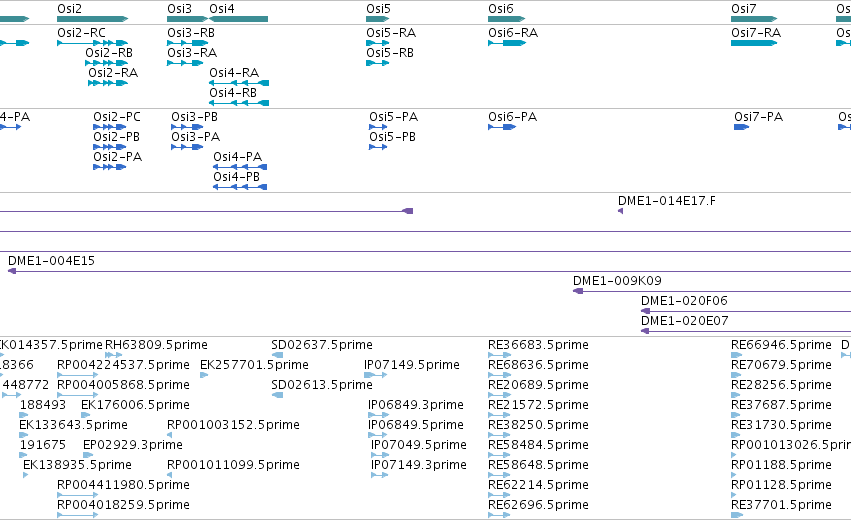Click EST RE21572.5prime
Viewport: 851px width, 520px height.
point(538,405)
